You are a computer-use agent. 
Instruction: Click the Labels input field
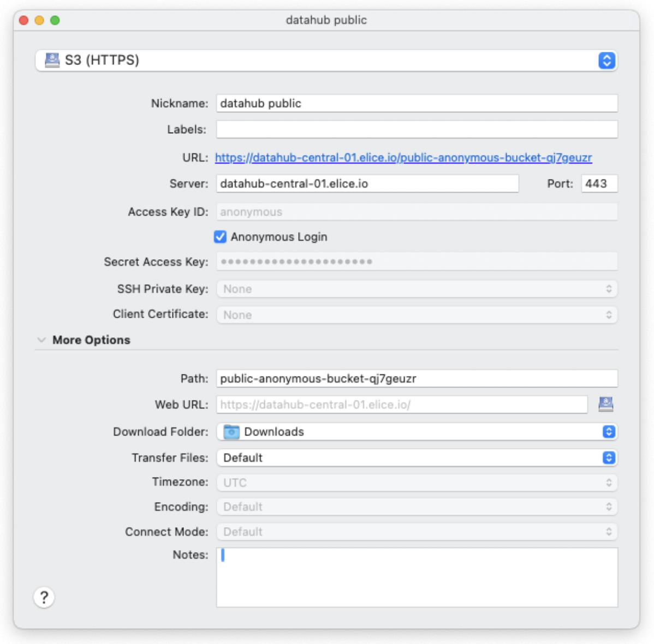tap(417, 130)
